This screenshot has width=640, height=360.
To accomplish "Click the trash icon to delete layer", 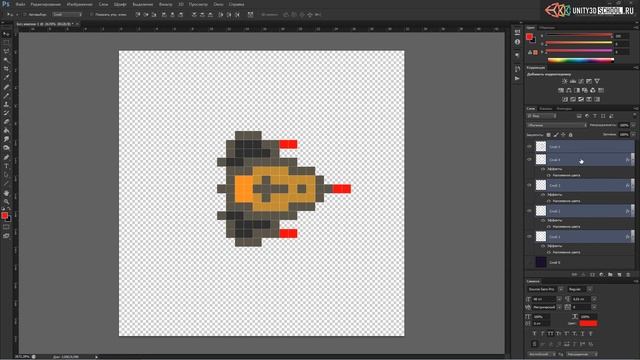I will tap(628, 275).
